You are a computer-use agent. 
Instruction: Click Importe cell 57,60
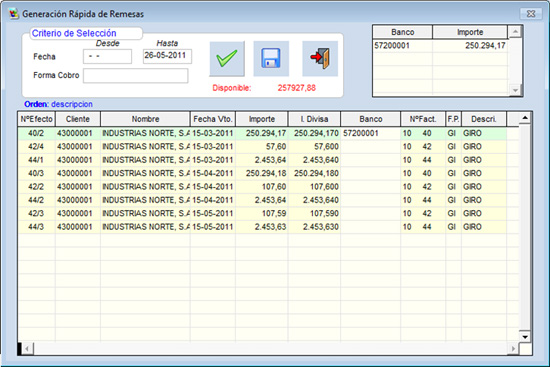tap(262, 147)
